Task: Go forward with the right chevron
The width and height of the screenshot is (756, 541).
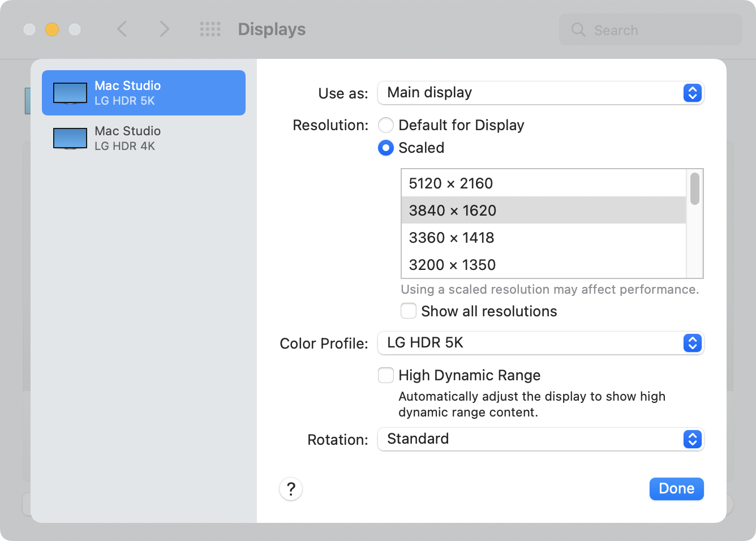Action: coord(164,29)
